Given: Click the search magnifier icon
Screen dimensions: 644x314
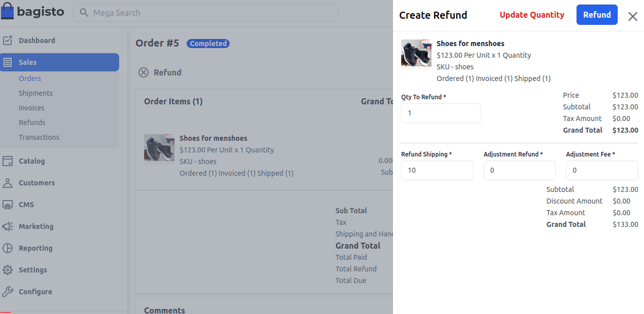Looking at the screenshot, I should pyautogui.click(x=84, y=13).
